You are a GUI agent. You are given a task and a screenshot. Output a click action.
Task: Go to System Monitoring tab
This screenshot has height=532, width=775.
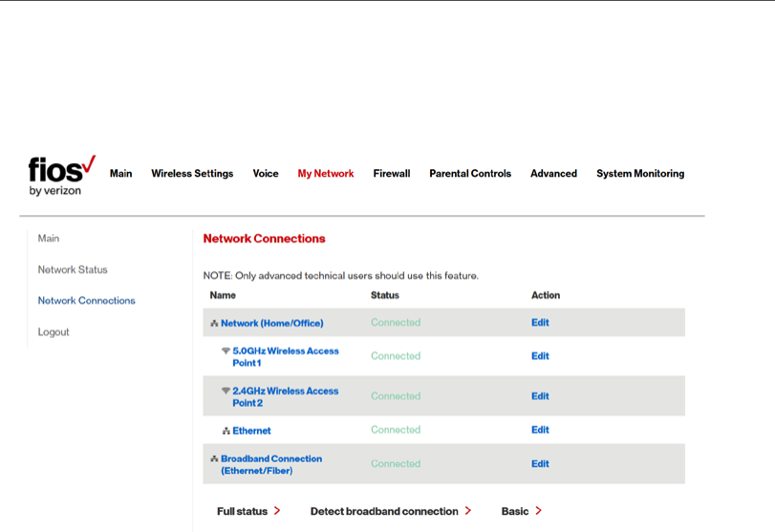(640, 174)
